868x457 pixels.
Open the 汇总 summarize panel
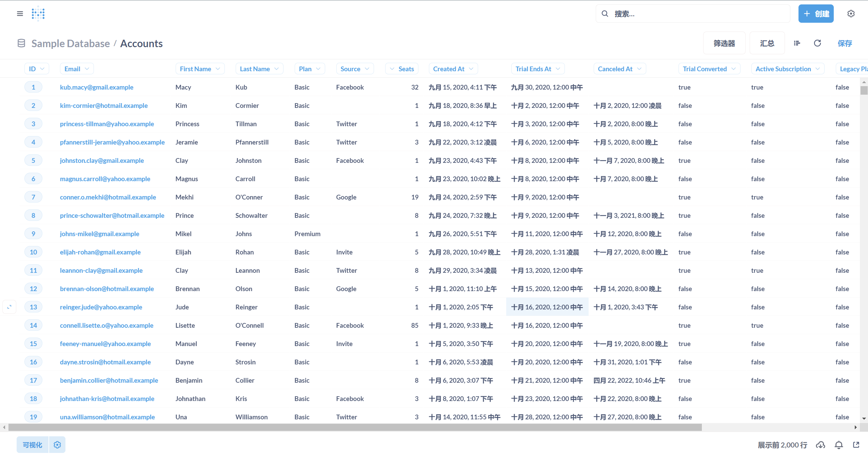point(767,43)
